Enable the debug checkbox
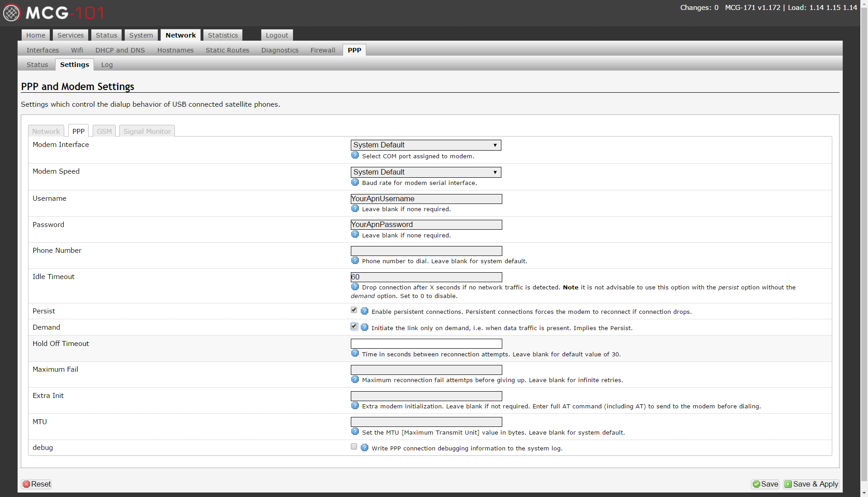 click(x=354, y=447)
